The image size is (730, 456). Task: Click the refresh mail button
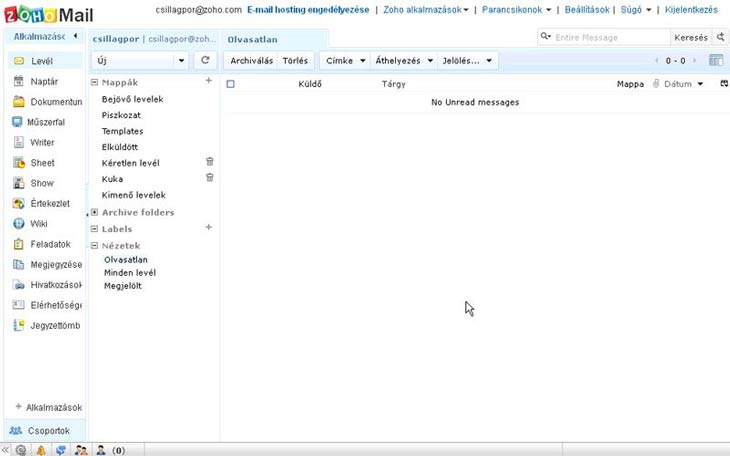[205, 61]
